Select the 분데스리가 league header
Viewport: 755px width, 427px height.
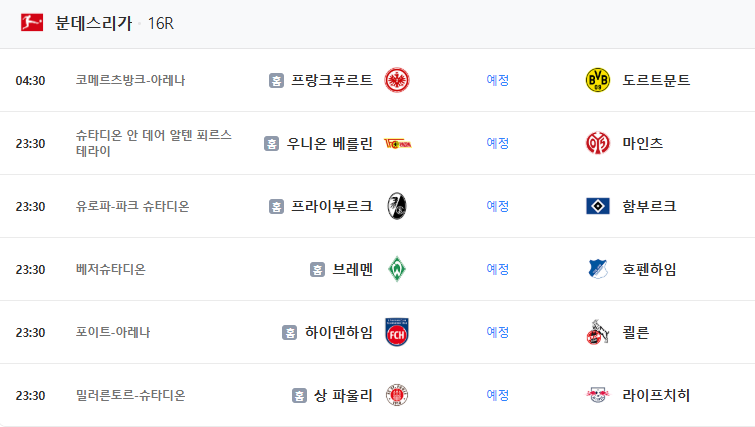[93, 24]
